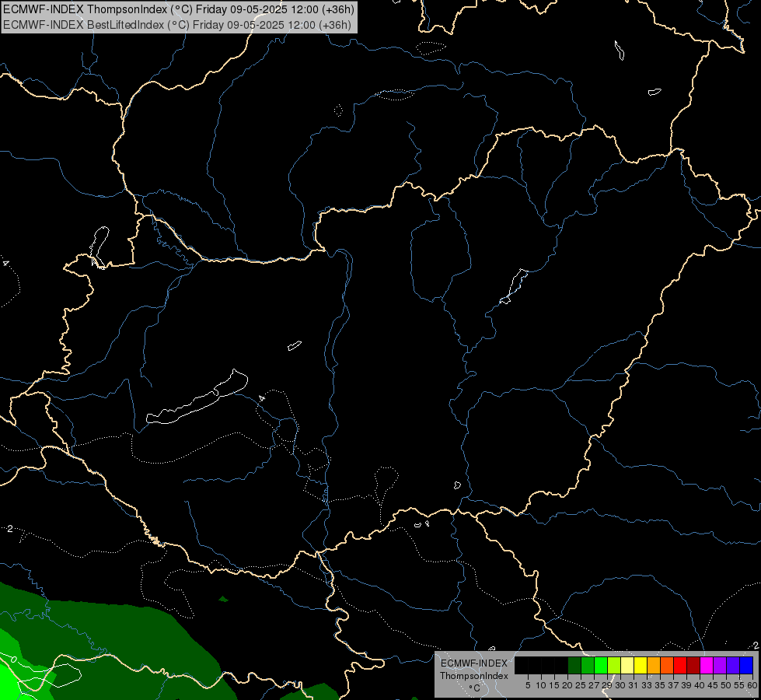Pick the bright green 27–29 legend swatch
Image resolution: width=761 pixels, height=700 pixels.
(x=601, y=666)
